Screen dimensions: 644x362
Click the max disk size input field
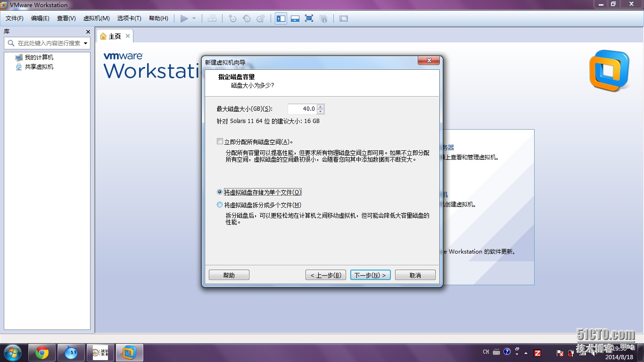point(302,109)
